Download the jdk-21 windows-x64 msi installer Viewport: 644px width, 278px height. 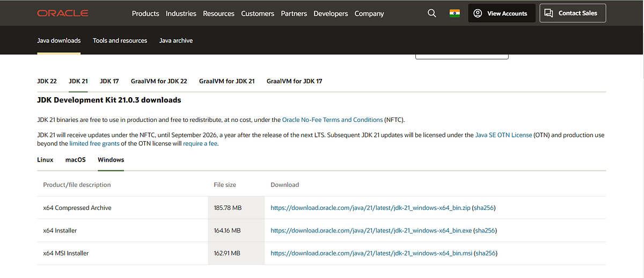[x=371, y=253]
